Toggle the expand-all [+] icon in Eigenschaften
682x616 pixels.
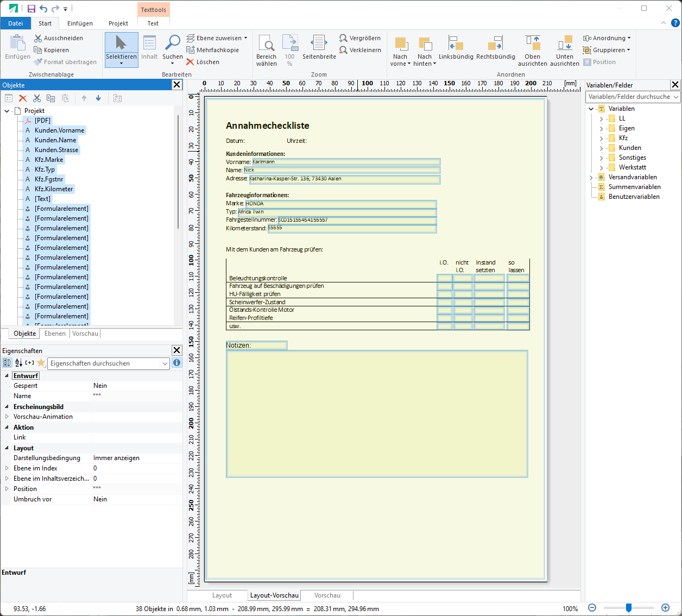point(30,363)
